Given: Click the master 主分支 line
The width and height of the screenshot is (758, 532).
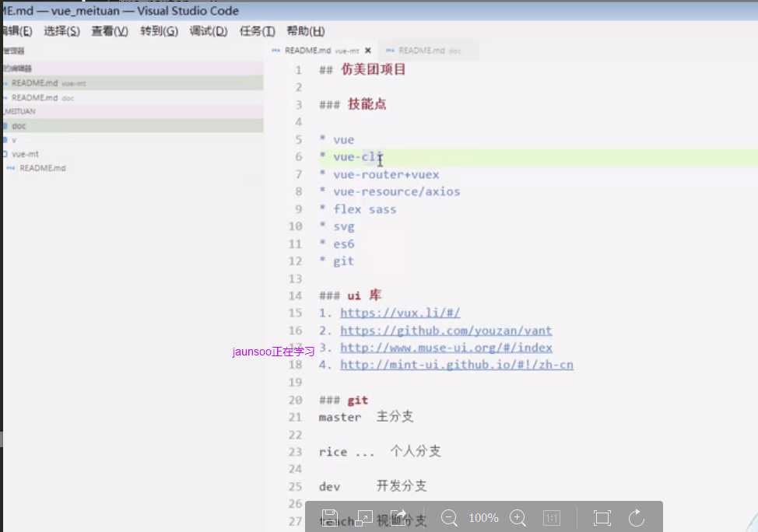Looking at the screenshot, I should [366, 417].
